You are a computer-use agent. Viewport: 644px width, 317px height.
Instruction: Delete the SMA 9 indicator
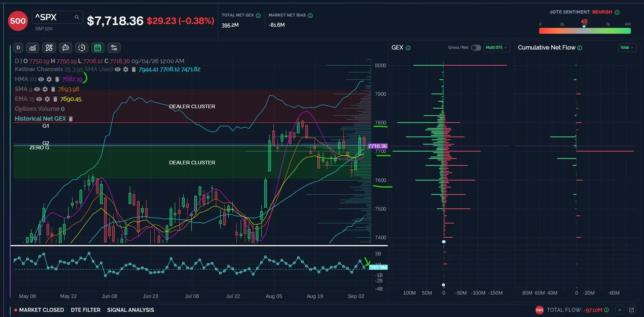point(53,89)
